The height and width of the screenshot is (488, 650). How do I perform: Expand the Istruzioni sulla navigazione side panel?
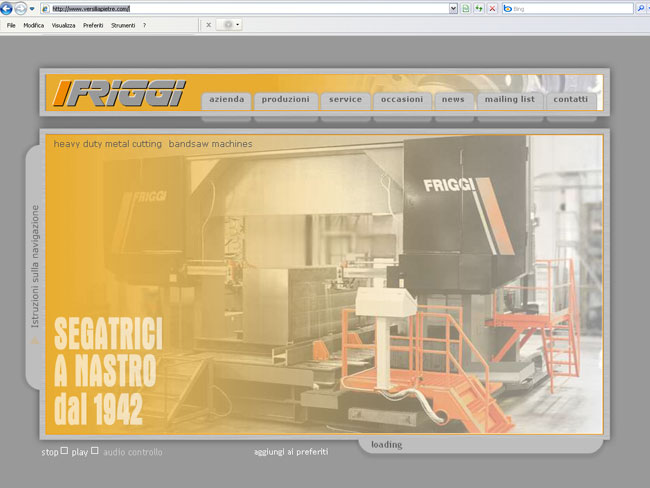click(35, 266)
